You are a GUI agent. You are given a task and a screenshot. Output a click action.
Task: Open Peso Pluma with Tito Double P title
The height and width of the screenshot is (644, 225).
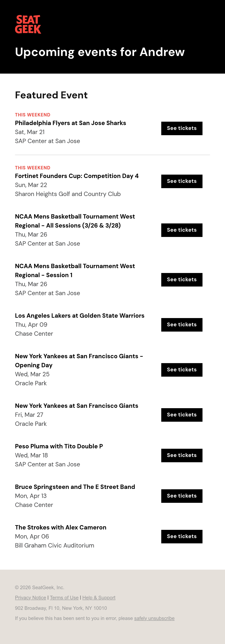click(59, 446)
